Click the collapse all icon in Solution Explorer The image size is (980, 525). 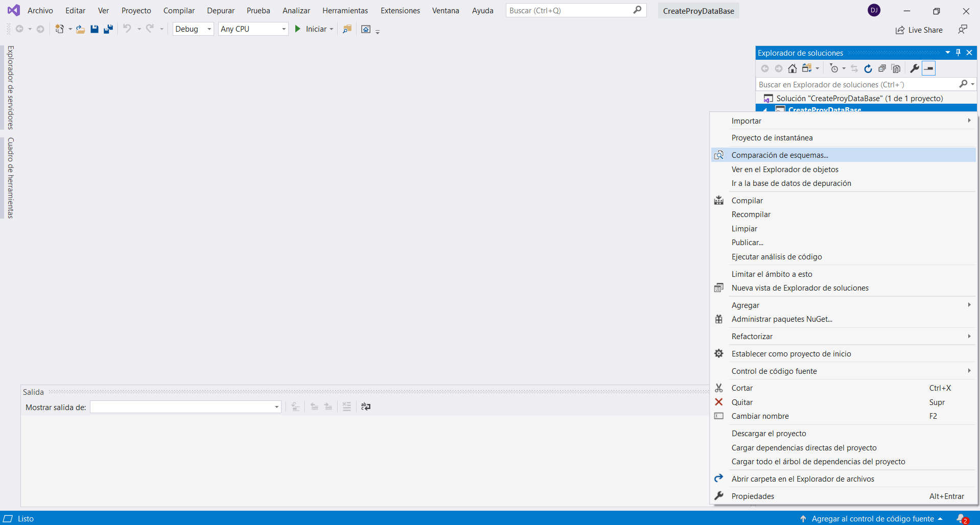tap(881, 68)
